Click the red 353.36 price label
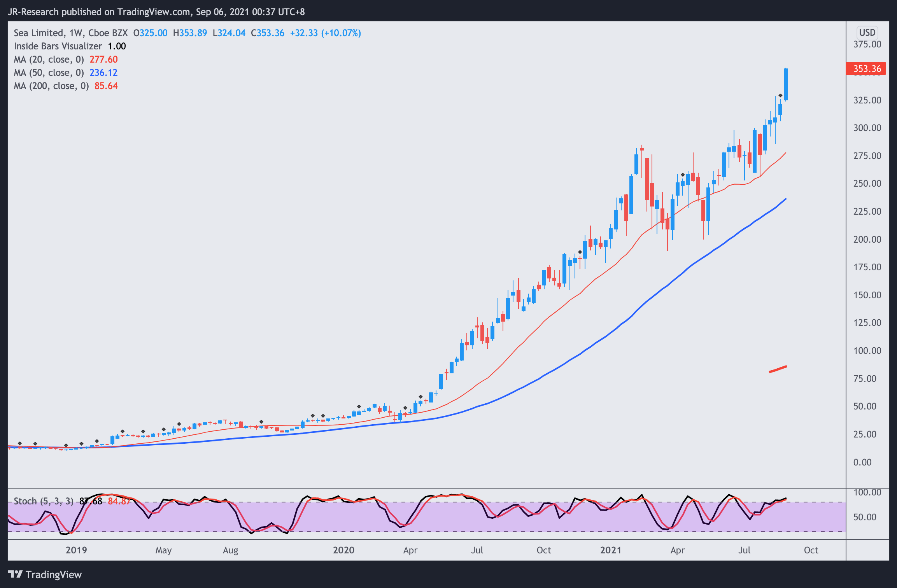 pyautogui.click(x=866, y=69)
